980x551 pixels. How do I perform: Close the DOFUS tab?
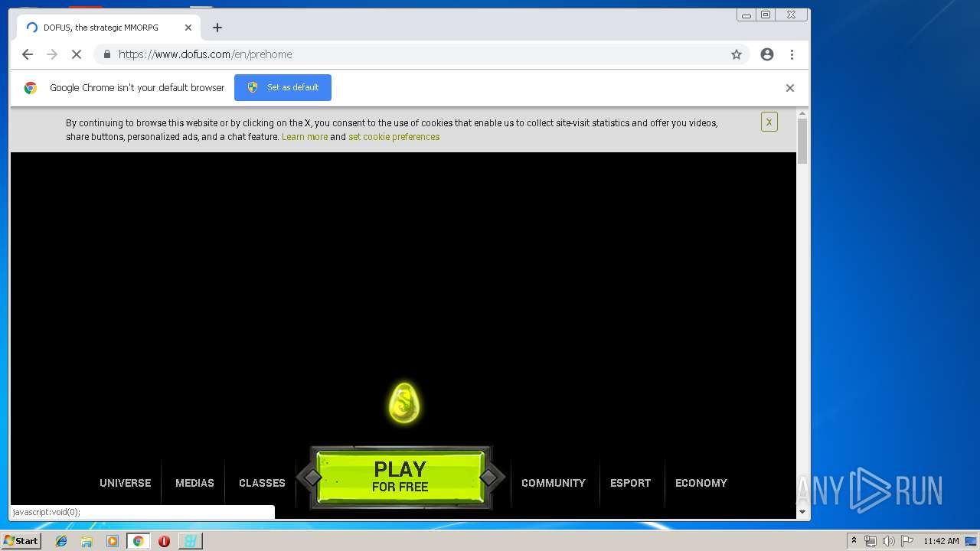pyautogui.click(x=188, y=28)
